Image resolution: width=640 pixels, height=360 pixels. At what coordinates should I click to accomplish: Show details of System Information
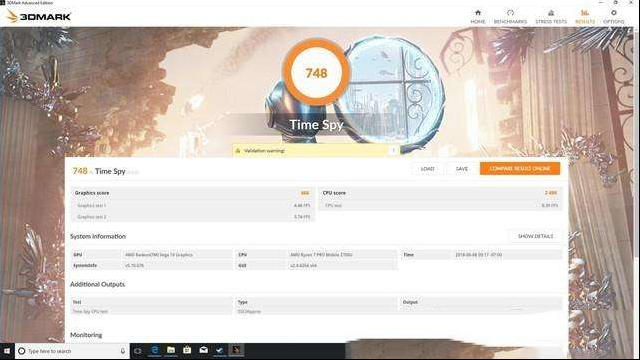point(535,236)
